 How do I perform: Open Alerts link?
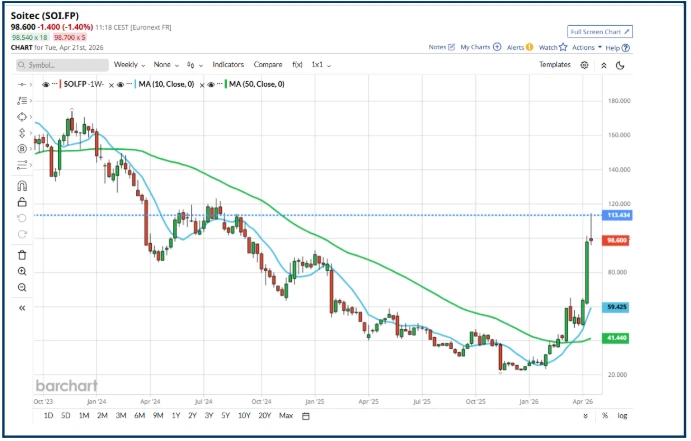(x=520, y=47)
